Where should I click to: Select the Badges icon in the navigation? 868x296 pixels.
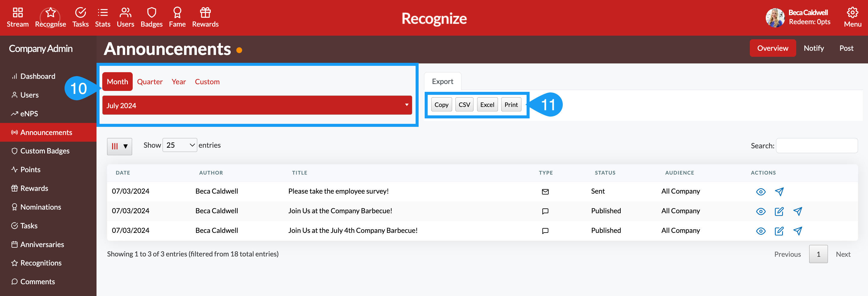click(x=152, y=17)
